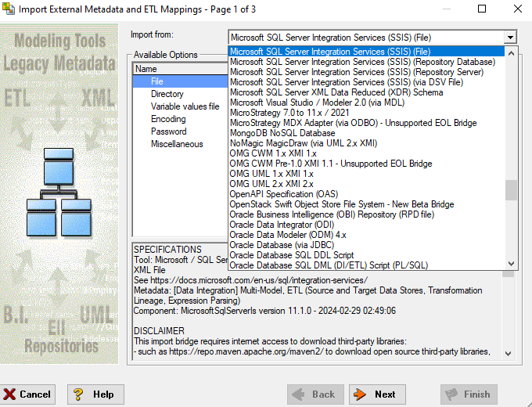Click the greyed Back button
Viewport: 532px width, 407px height.
point(315,394)
